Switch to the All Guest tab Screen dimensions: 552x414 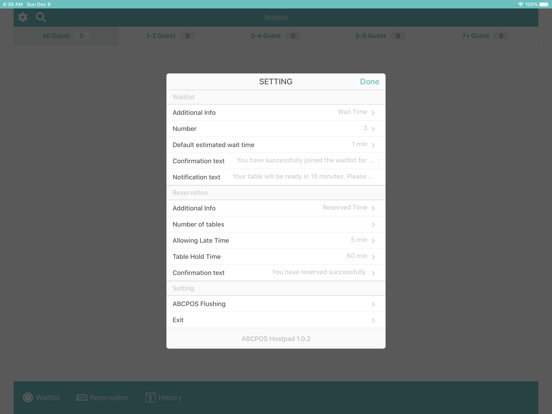(66, 36)
